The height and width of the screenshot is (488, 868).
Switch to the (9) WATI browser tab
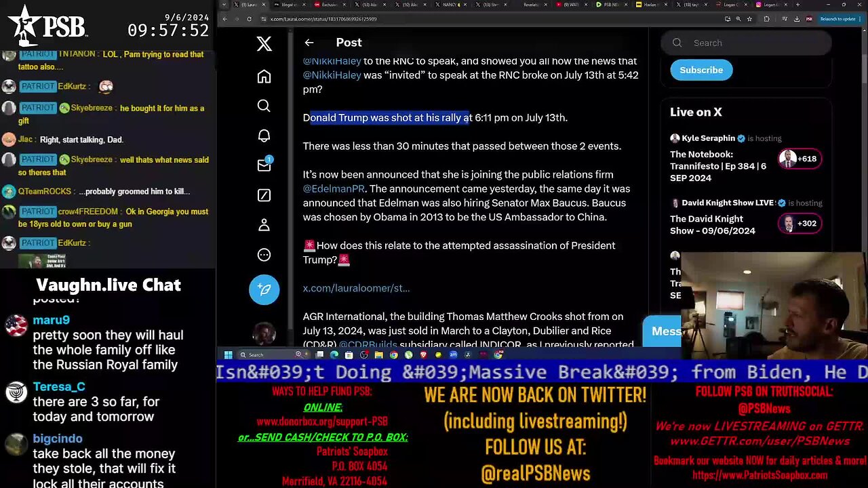coord(573,5)
